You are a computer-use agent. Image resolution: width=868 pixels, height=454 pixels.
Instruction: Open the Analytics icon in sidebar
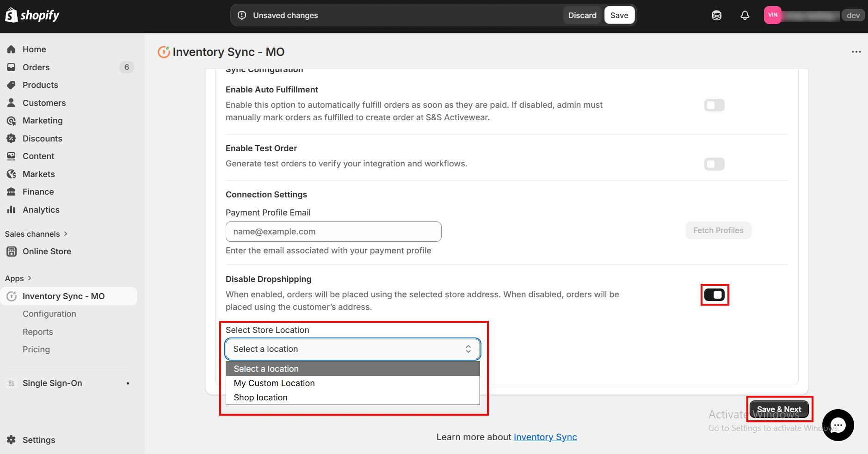(12, 210)
